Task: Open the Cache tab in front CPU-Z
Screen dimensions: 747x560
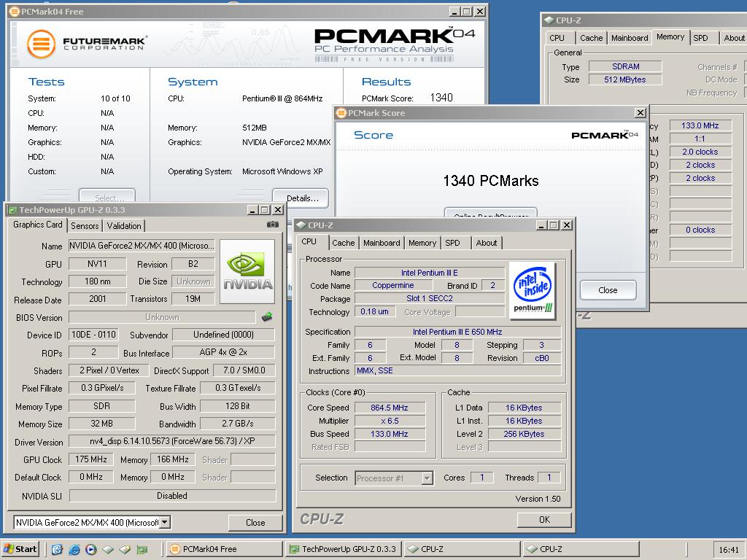Action: pos(344,243)
